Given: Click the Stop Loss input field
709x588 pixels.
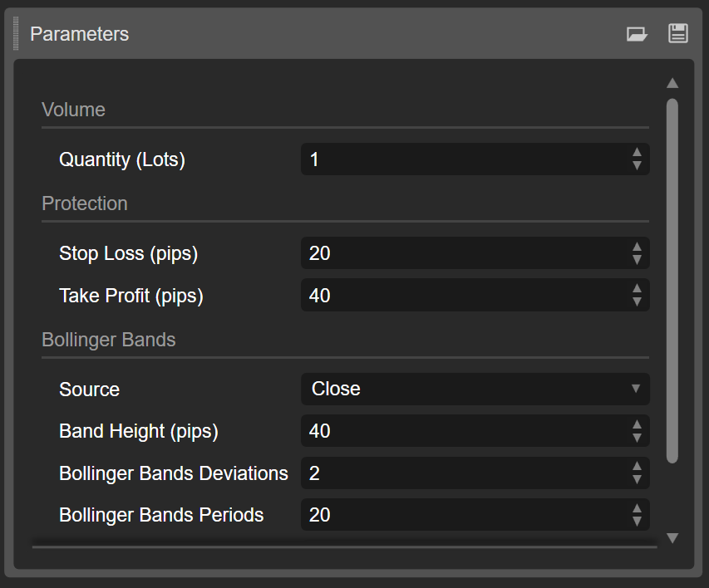Looking at the screenshot, I should (461, 253).
